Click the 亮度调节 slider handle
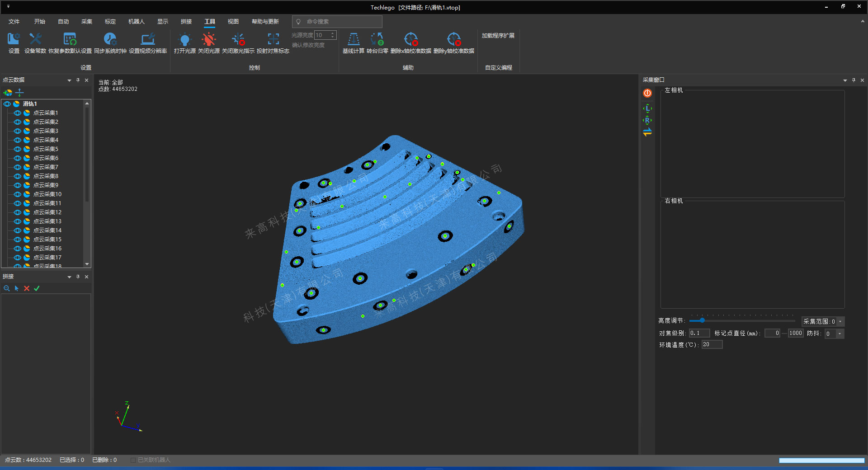Image resolution: width=868 pixels, height=470 pixels. 702,320
